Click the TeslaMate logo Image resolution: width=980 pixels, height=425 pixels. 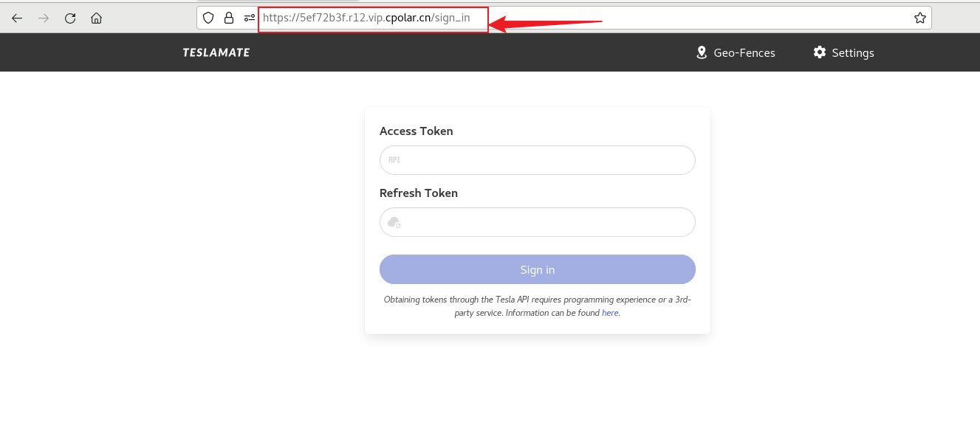pos(216,52)
